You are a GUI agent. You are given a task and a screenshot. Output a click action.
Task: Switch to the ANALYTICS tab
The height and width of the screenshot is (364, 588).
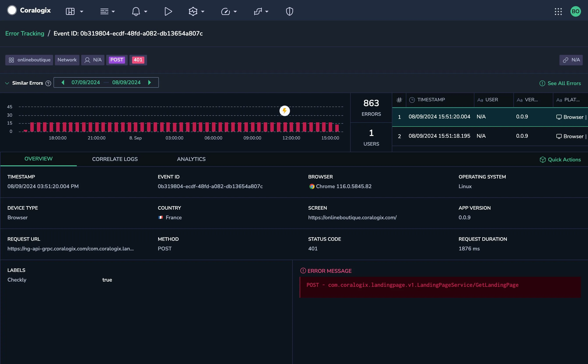[191, 159]
